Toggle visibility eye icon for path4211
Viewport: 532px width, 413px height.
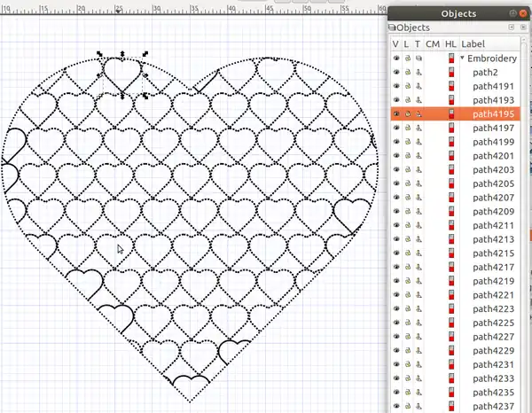tap(396, 225)
